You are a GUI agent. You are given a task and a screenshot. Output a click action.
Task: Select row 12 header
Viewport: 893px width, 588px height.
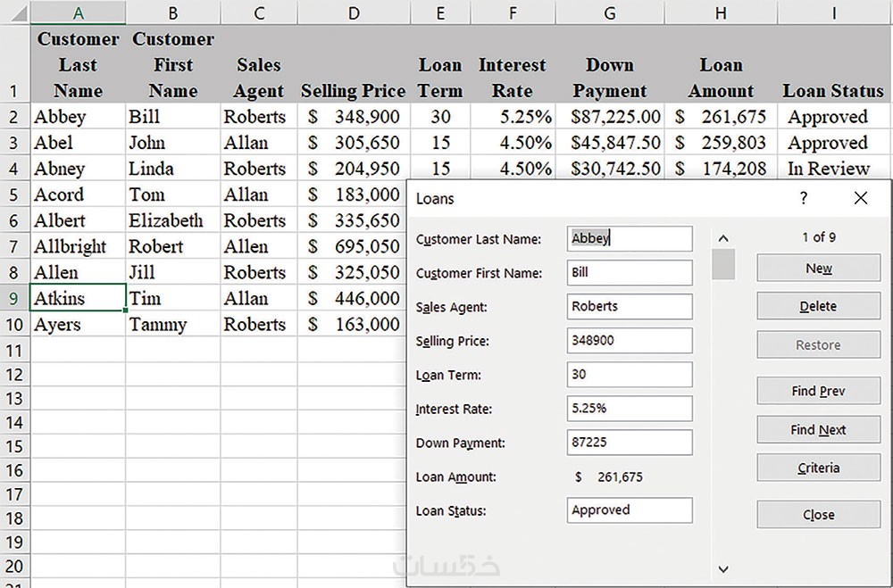click(x=14, y=375)
